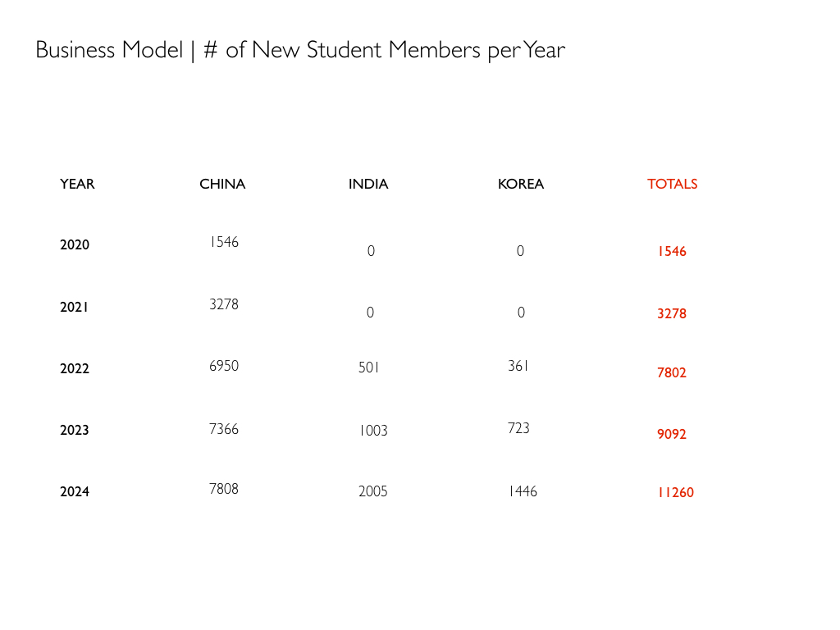This screenshot has height=630, width=840.
Task: Click the red total 7802
Action: point(672,373)
